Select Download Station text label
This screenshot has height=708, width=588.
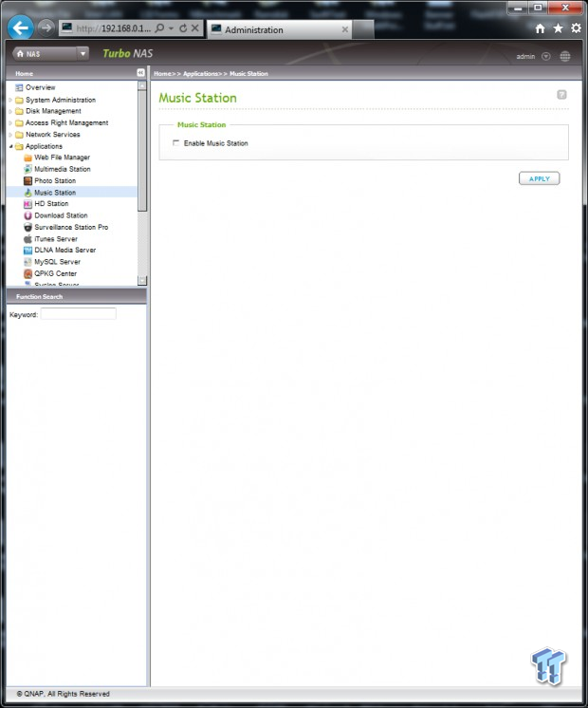coord(61,215)
